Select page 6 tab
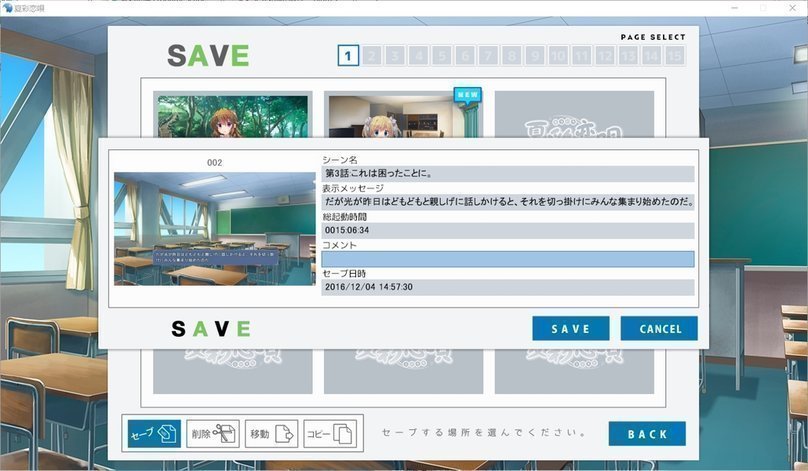808x471 pixels. coord(465,55)
